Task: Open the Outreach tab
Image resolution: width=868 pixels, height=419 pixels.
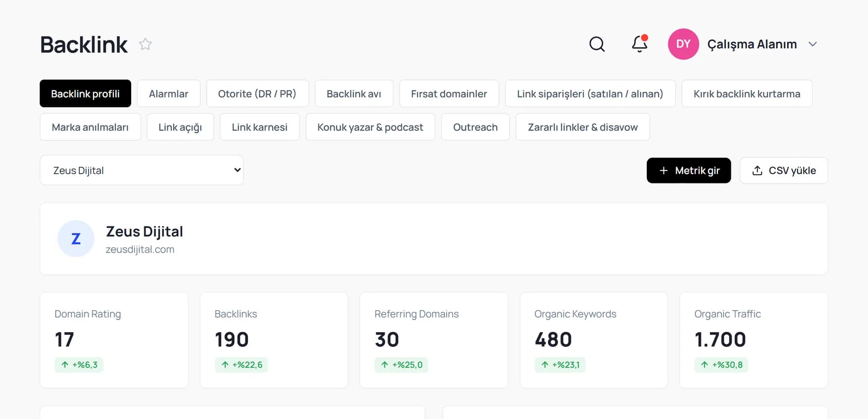Action: (475, 127)
